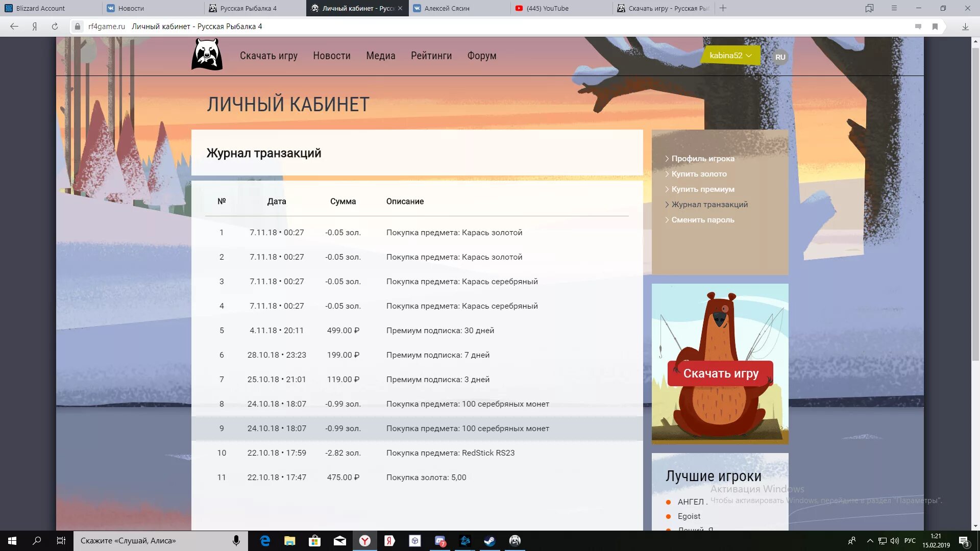Open Yandex Browser taskbar icon
Screen dimensions: 980x551
pos(365,541)
